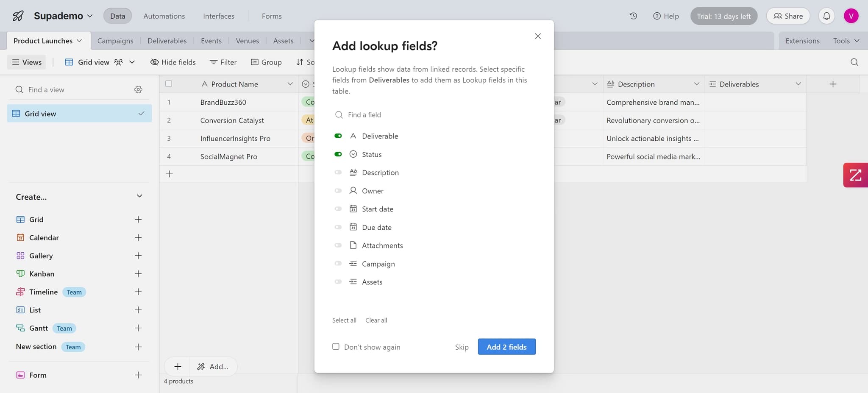
Task: Check the "Don't show again" checkbox
Action: pyautogui.click(x=335, y=346)
